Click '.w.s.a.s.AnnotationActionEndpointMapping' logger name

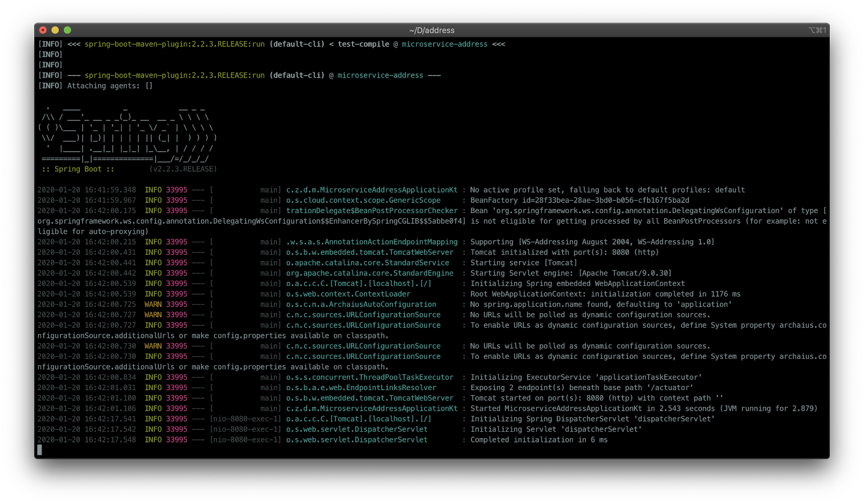point(372,242)
